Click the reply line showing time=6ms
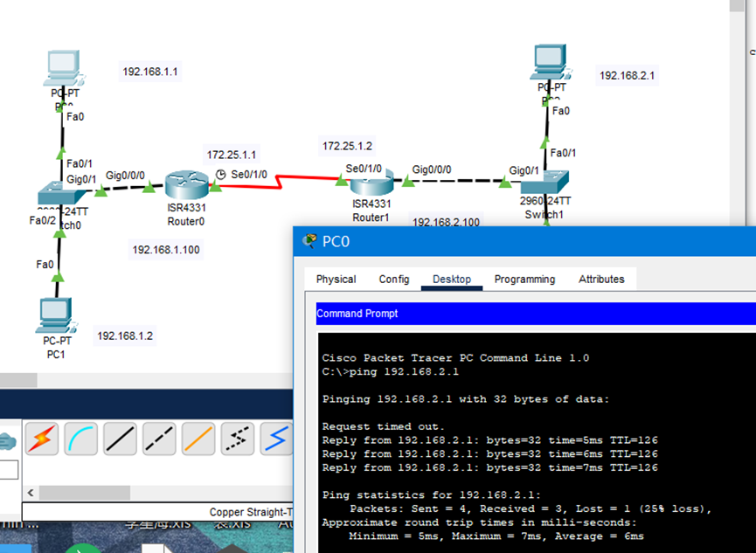 [x=489, y=453]
